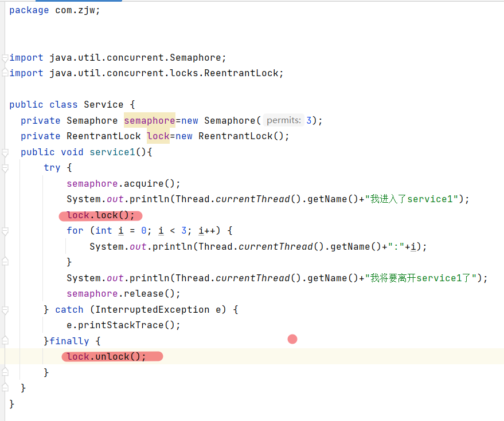504x421 pixels.
Task: Click the highlighted 'lock' field declaration
Action: 158,136
